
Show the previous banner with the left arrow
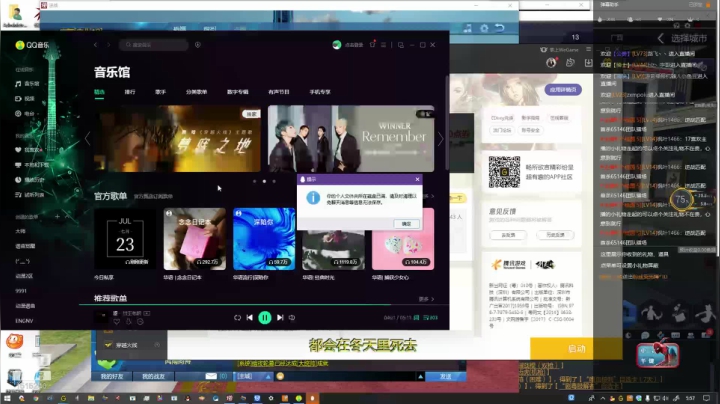(x=87, y=139)
